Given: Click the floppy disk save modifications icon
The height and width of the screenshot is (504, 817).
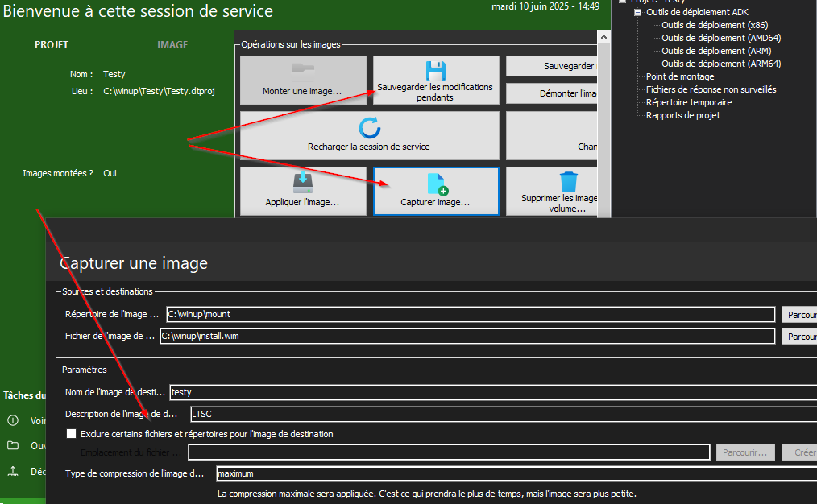Looking at the screenshot, I should click(436, 70).
